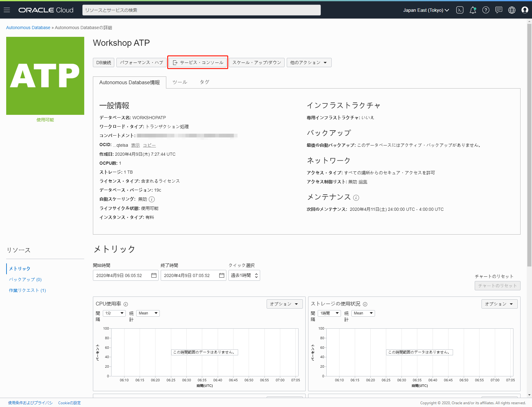Switch to the タグ tab
532x407 pixels.
click(x=204, y=82)
